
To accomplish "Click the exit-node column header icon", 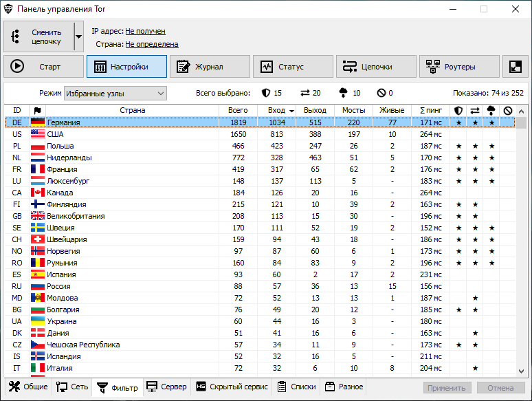I will click(491, 110).
